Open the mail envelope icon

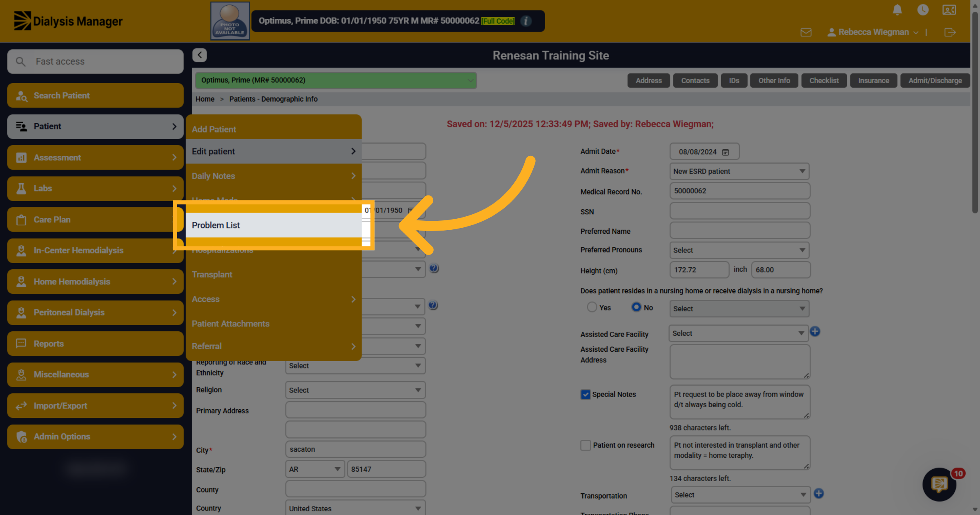pos(806,32)
